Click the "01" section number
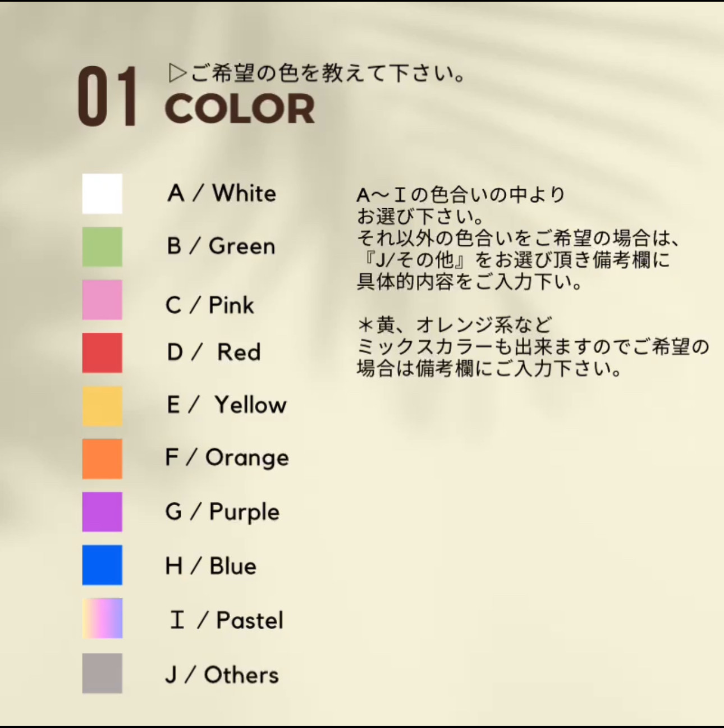The image size is (724, 728). click(107, 97)
